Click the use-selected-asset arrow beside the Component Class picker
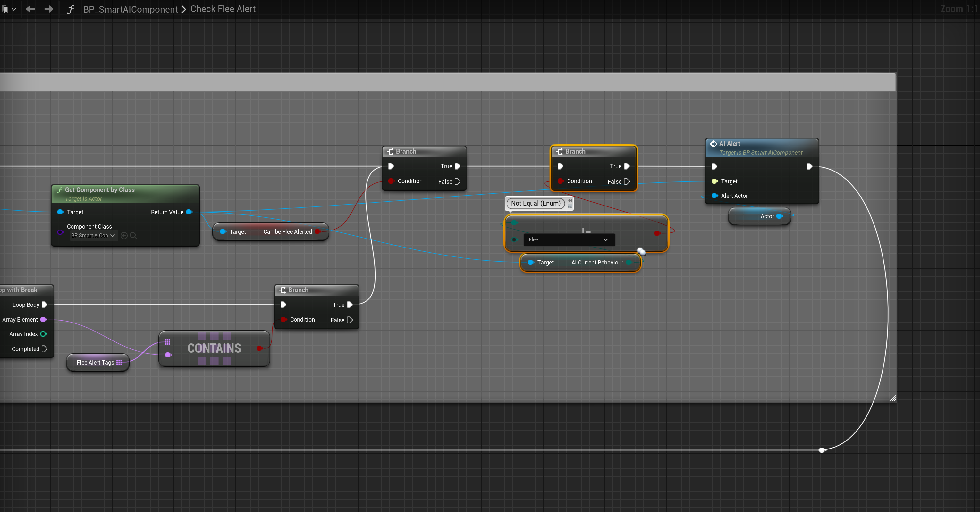 click(124, 235)
